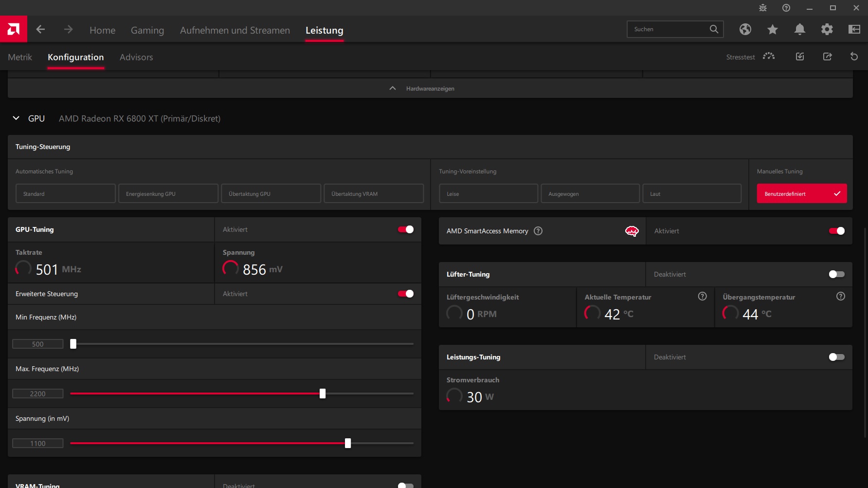
Task: Disable the GPU-Tuning toggle
Action: point(405,229)
